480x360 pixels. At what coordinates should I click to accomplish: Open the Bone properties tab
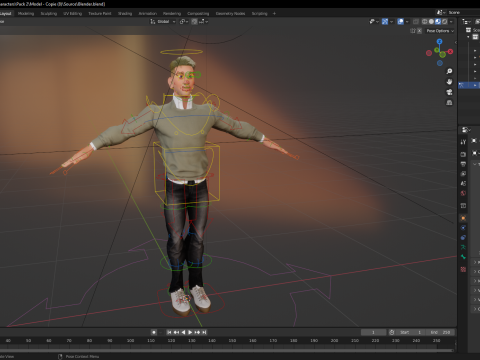click(x=463, y=257)
